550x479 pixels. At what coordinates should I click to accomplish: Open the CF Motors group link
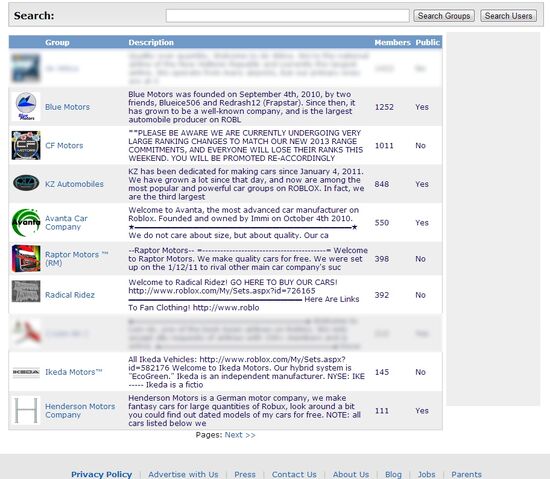pyautogui.click(x=64, y=146)
